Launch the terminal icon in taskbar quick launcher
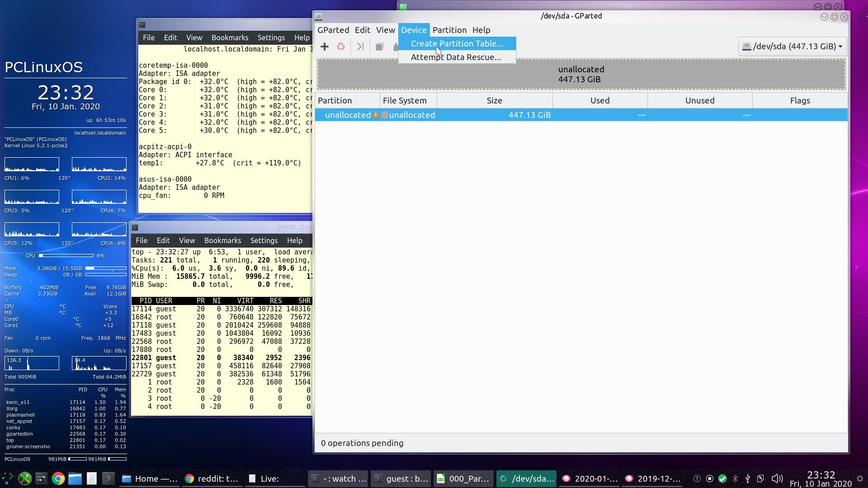The image size is (868, 488). coord(108,479)
